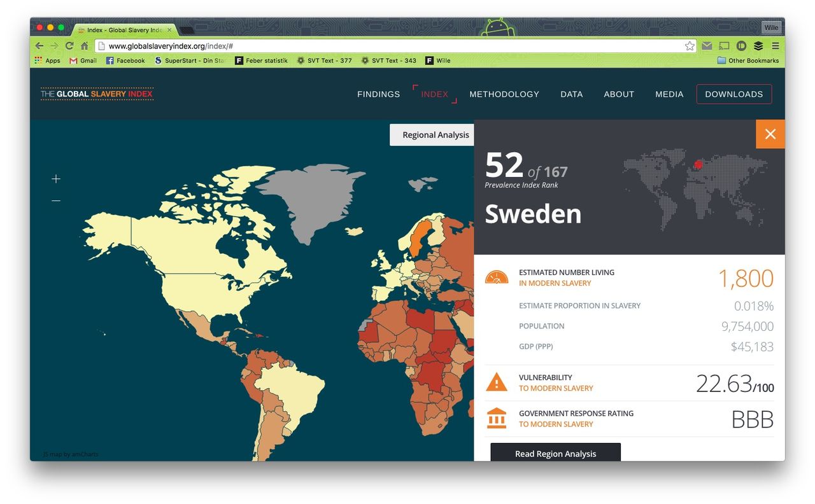Click the amCharts attribution link on the map
Image resolution: width=815 pixels, height=504 pixels.
[70, 454]
